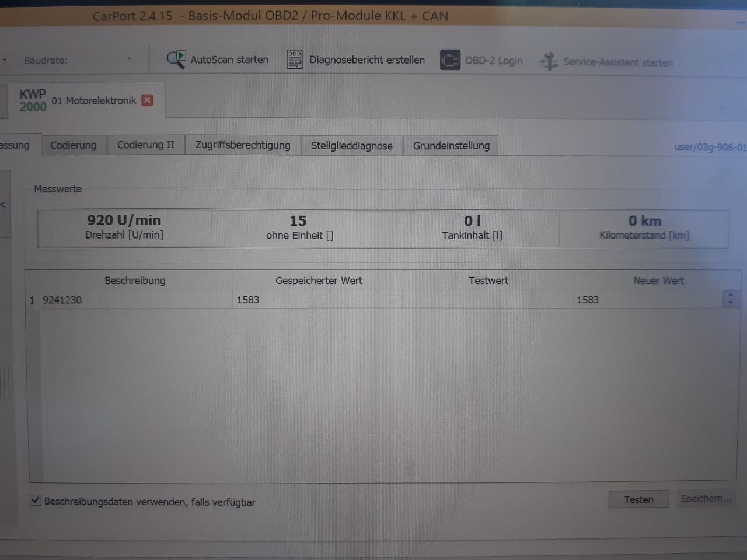Click the Testen button
The height and width of the screenshot is (560, 747).
[638, 499]
